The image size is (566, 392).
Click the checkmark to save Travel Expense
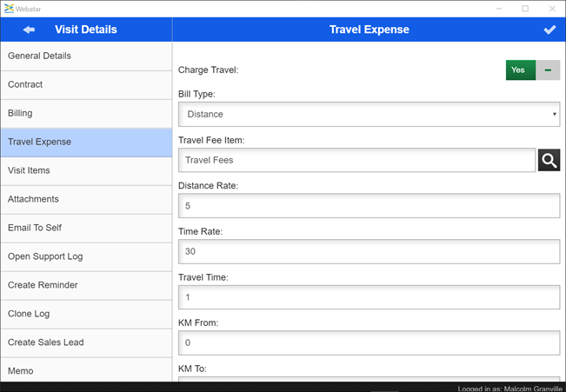click(x=549, y=30)
